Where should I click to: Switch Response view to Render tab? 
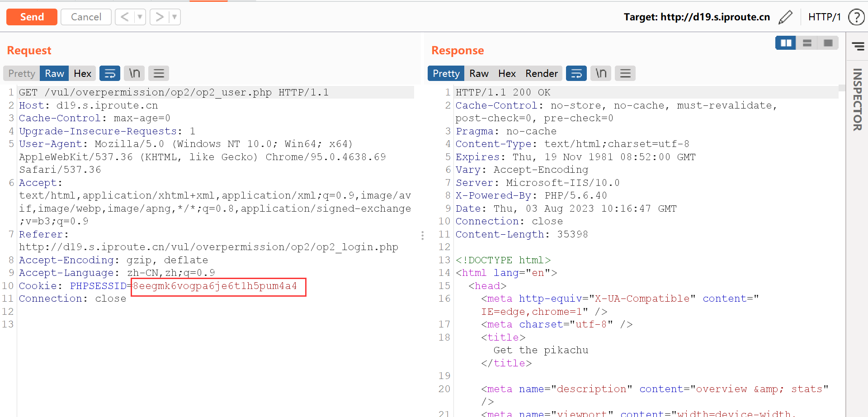(541, 73)
